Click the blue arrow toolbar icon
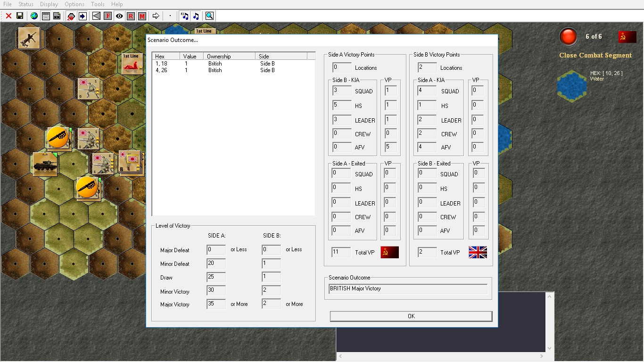The image size is (644, 362). pyautogui.click(x=83, y=16)
